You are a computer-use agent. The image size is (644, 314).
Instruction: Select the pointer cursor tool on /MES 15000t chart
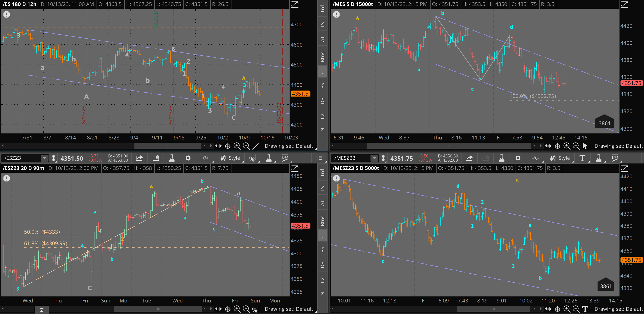585,146
